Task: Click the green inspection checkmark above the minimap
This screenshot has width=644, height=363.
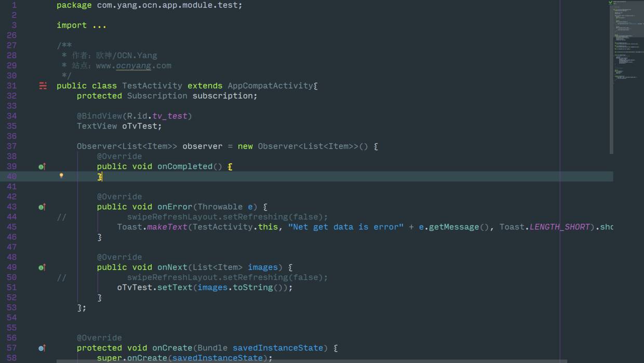Action: click(610, 3)
